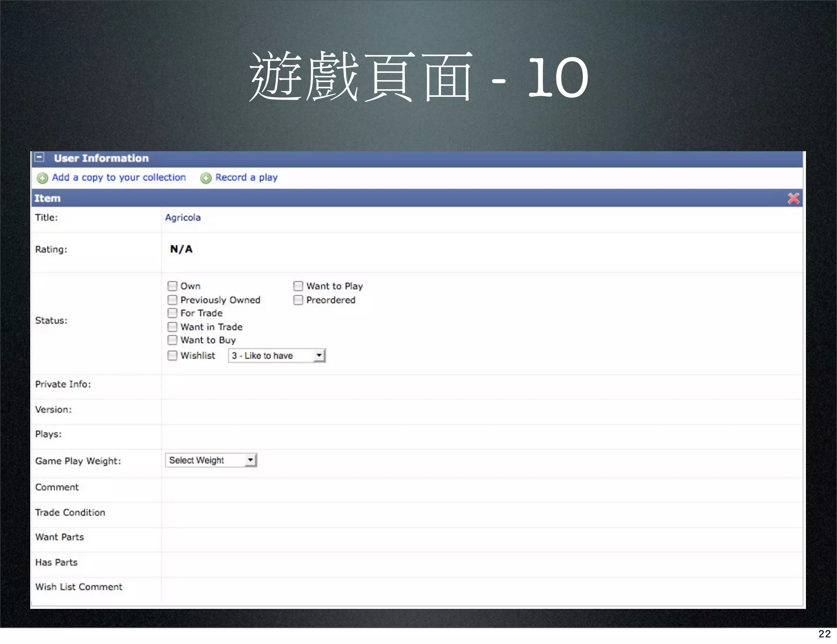The height and width of the screenshot is (644, 837).
Task: Click the green plus icon beside Add a copy
Action: [43, 178]
